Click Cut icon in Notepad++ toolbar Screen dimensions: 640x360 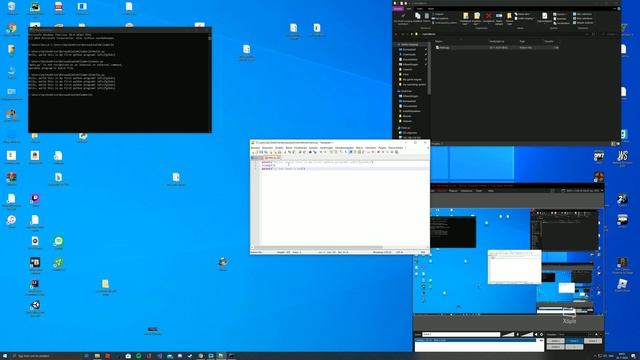tap(285, 152)
